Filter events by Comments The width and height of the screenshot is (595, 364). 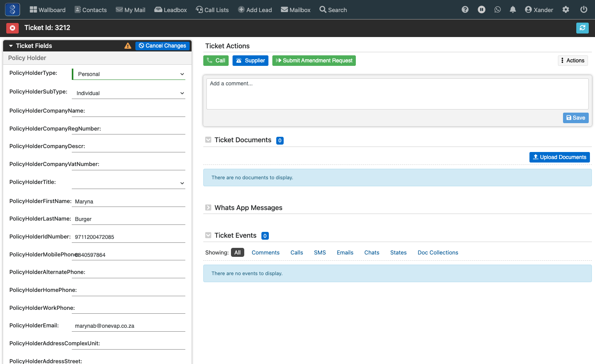(x=266, y=253)
